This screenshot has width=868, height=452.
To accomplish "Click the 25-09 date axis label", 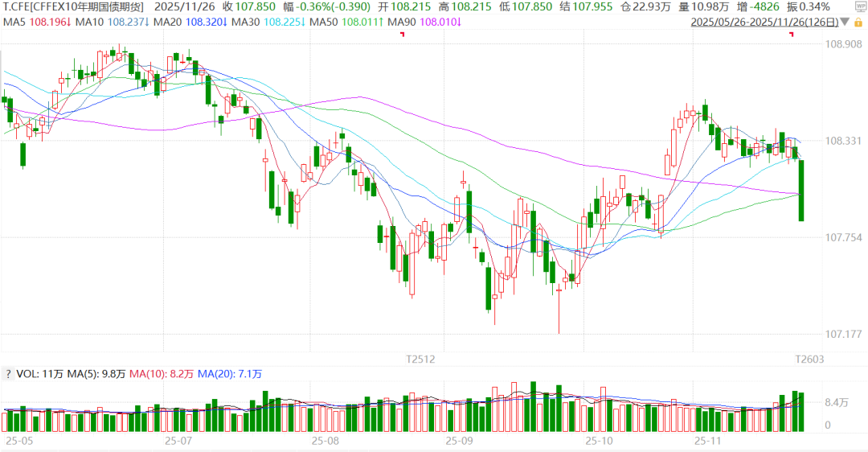I will [x=455, y=442].
